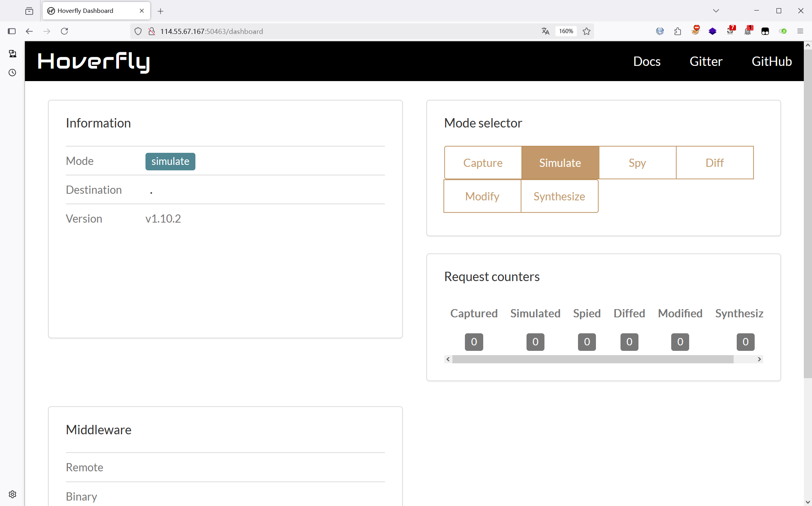
Task: Switch to Synthesize mode
Action: [x=559, y=196]
